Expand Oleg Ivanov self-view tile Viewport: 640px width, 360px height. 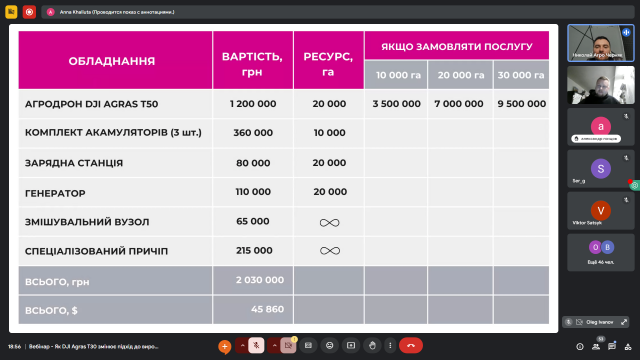pos(624,322)
